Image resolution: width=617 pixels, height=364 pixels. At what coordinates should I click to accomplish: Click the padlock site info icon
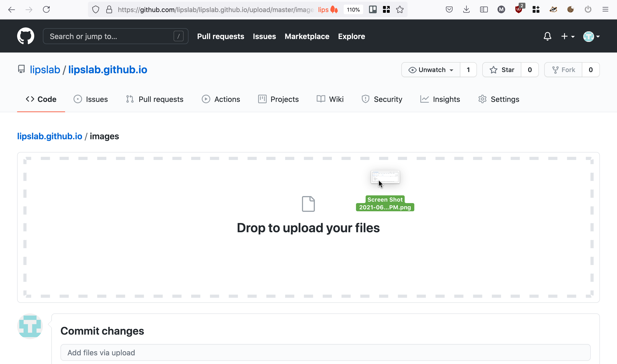(x=109, y=10)
